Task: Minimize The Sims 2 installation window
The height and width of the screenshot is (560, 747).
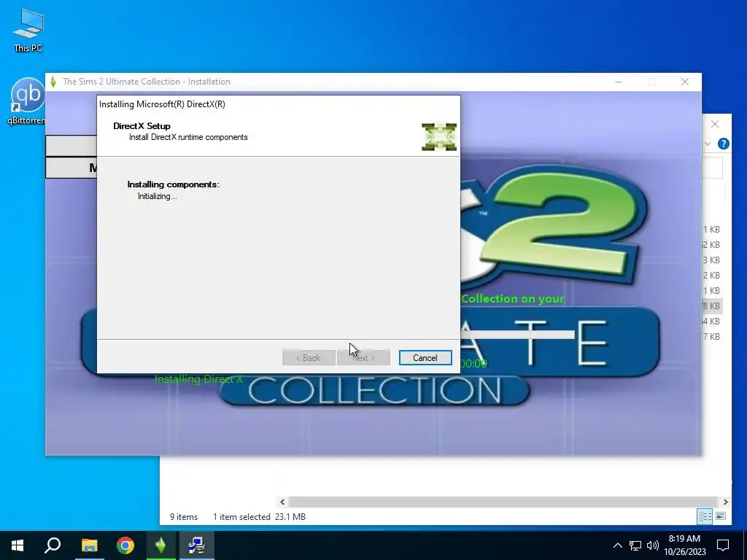Action: [619, 82]
